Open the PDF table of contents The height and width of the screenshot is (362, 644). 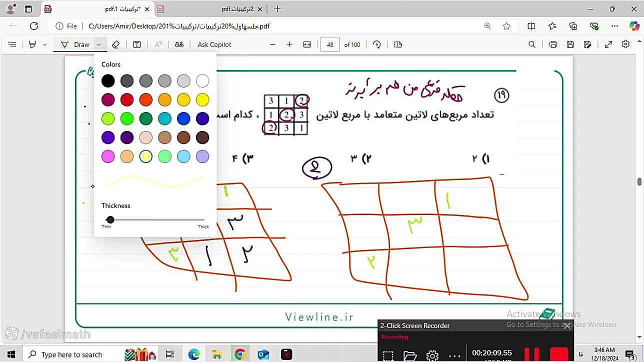tap(12, 44)
